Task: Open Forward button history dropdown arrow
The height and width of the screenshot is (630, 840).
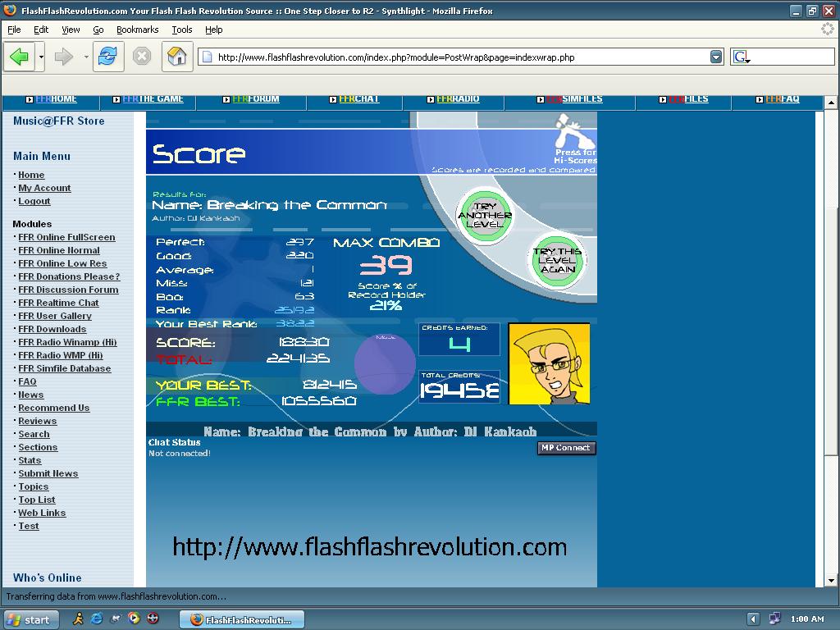Action: pos(85,57)
